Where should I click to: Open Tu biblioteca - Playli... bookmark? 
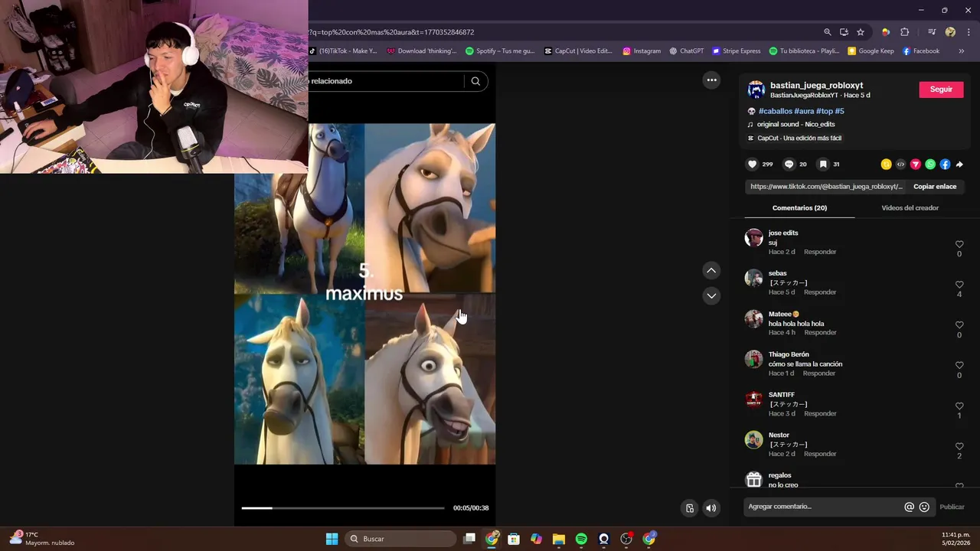pos(804,51)
